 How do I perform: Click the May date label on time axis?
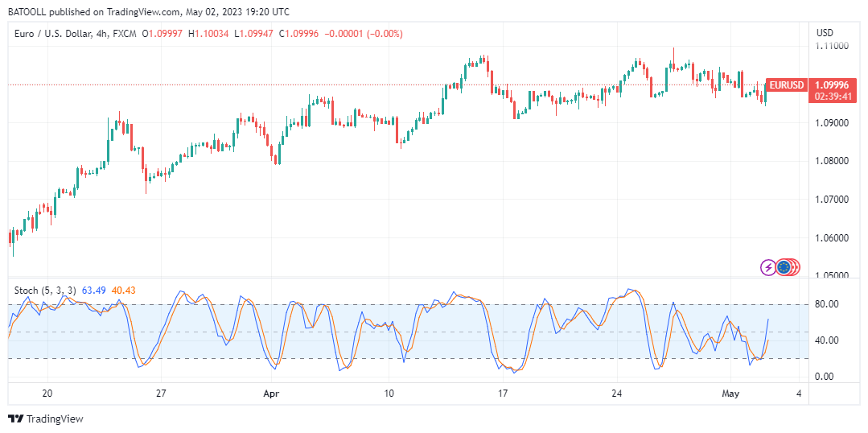pos(730,394)
